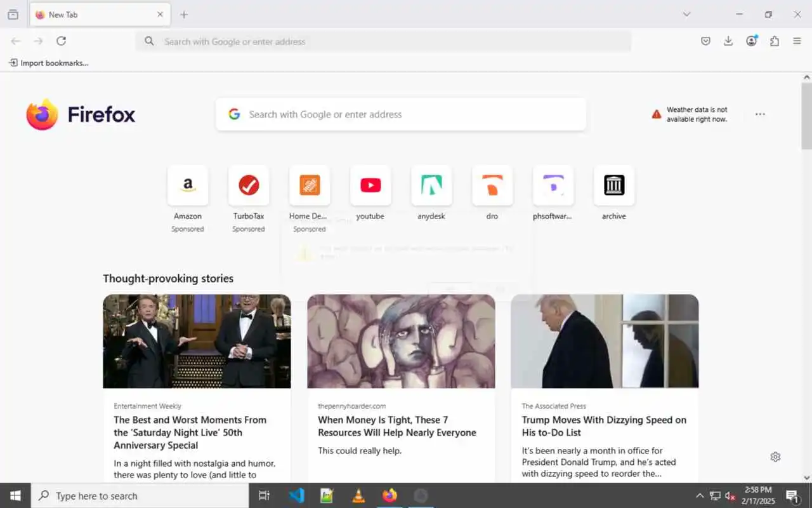This screenshot has width=812, height=508.
Task: Open the Notepad++ taskbar icon
Action: [327, 496]
